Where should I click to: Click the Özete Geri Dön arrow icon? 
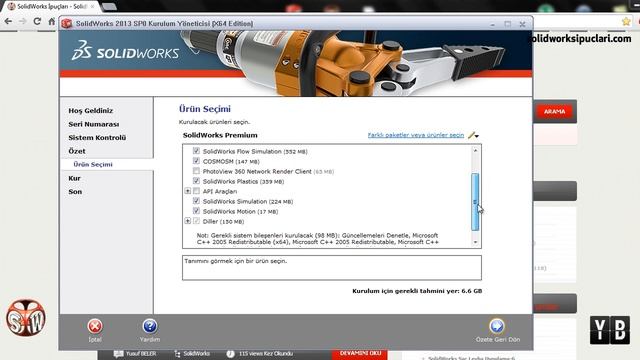pyautogui.click(x=497, y=326)
